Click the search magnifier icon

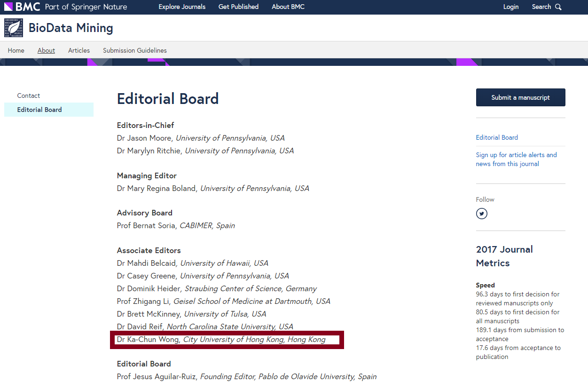558,7
